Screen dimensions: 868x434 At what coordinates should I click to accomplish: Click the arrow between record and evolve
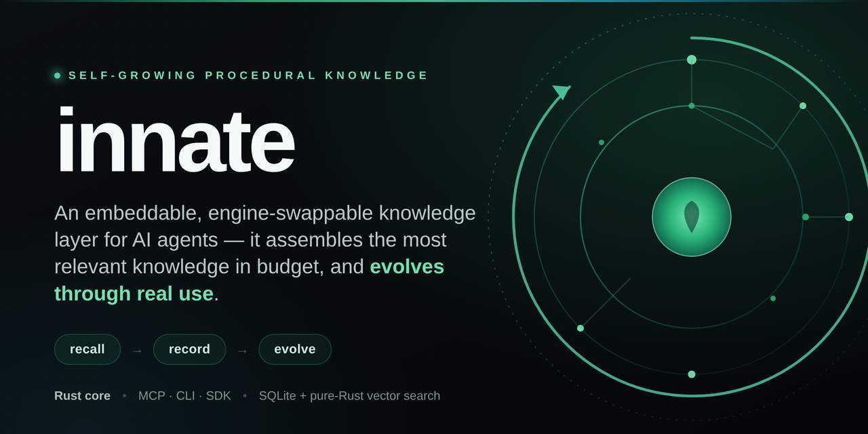(242, 351)
